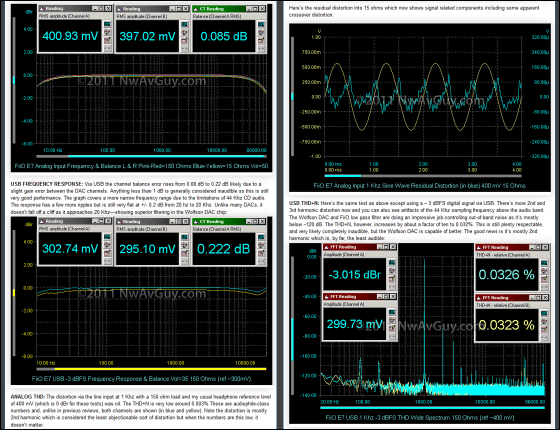Click the cyan display icon beside 0.222 dB

261,237
